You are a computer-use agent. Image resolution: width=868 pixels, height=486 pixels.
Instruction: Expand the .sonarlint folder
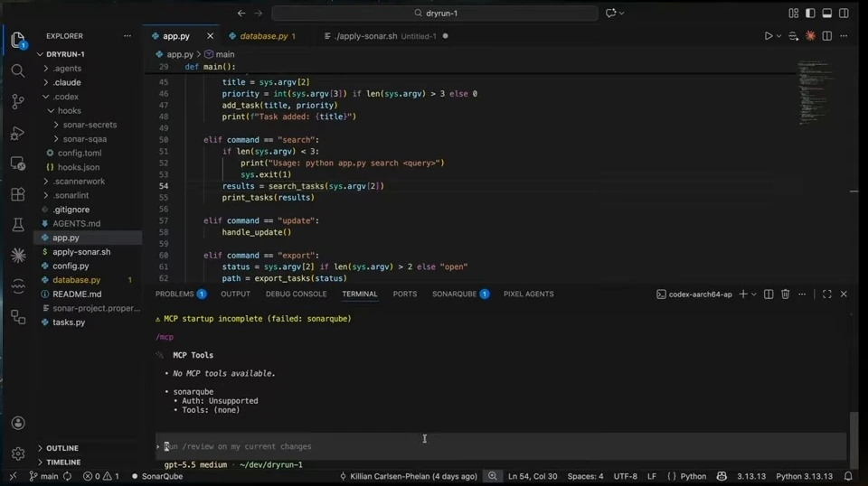71,195
